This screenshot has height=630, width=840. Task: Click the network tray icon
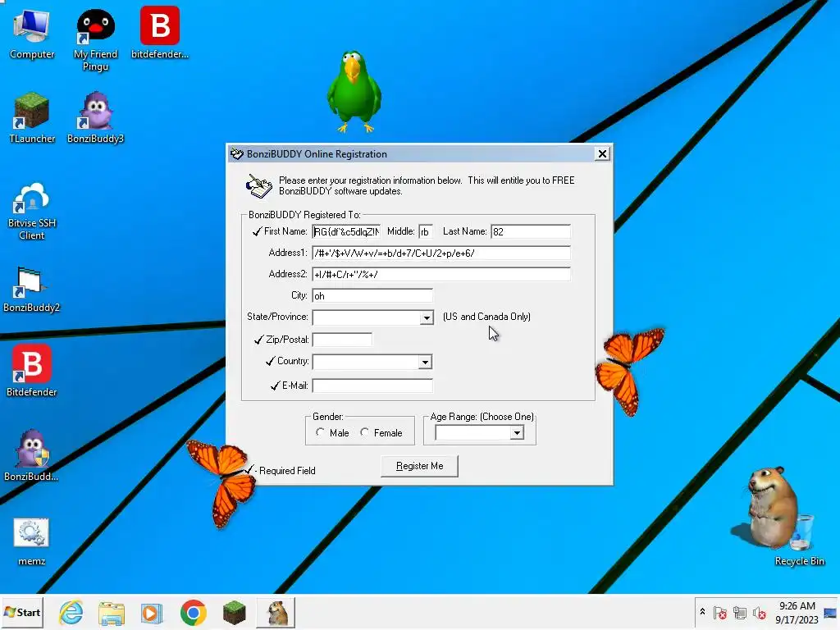pos(740,612)
